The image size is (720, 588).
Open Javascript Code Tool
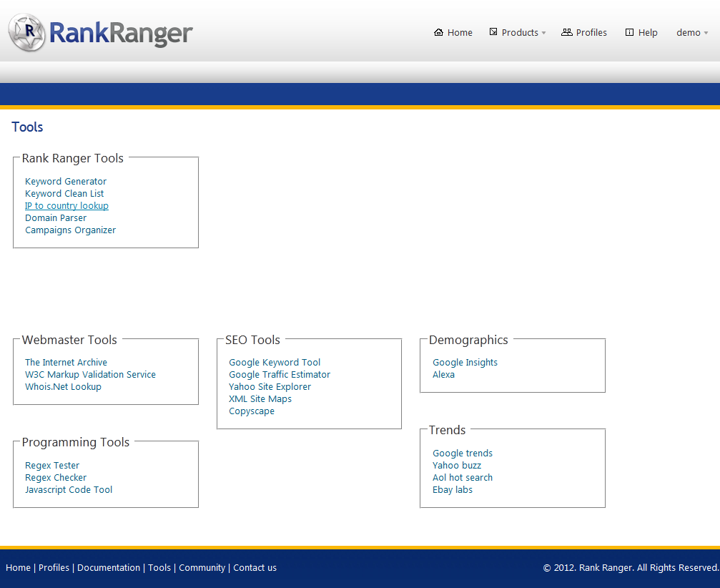click(69, 490)
